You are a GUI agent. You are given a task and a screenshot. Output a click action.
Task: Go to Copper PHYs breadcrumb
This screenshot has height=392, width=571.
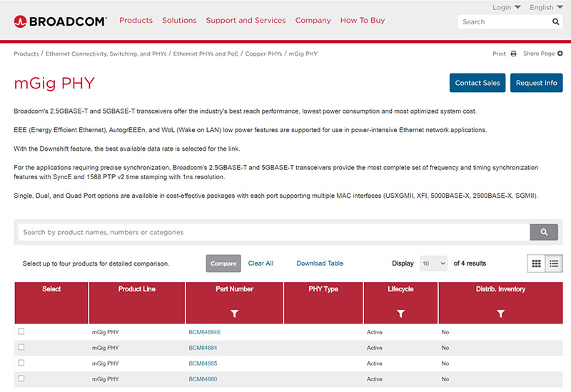click(x=263, y=54)
